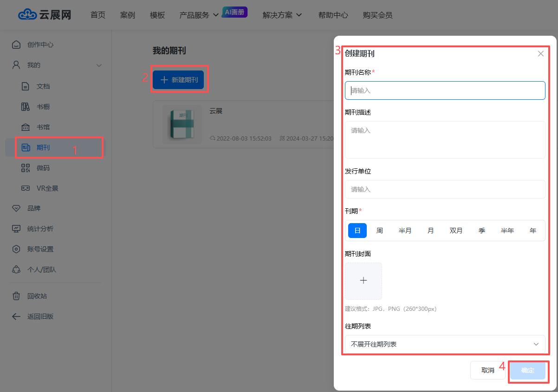Open 创作中心 from the sidebar
Screen dimensions: 558x392
40,45
